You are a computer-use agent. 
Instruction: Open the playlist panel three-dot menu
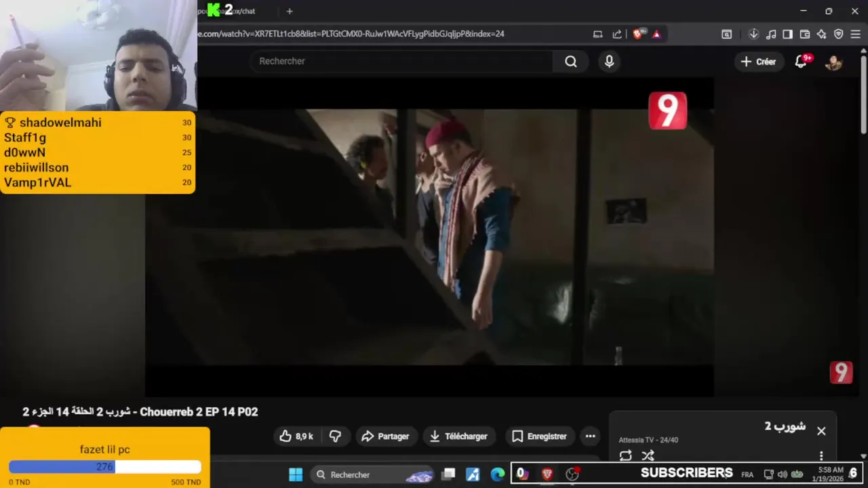click(x=821, y=455)
